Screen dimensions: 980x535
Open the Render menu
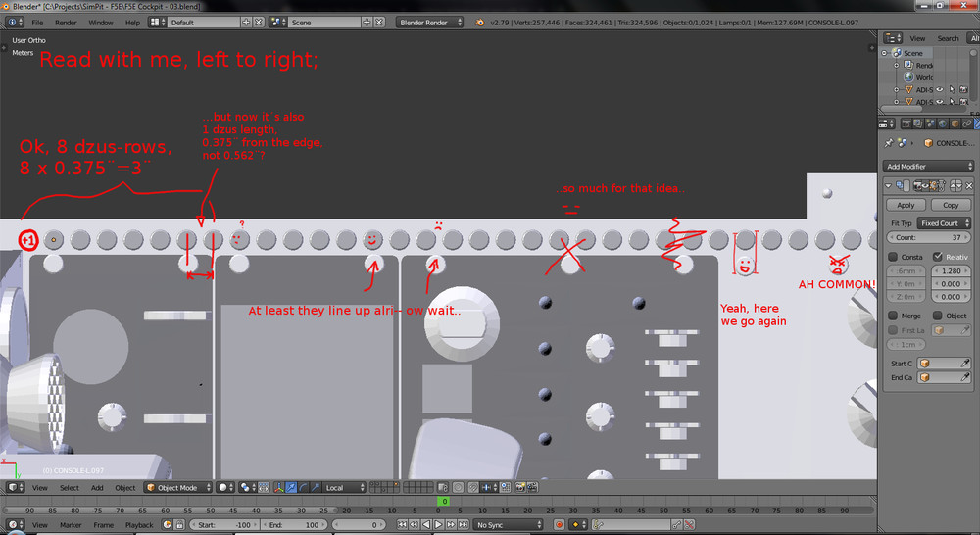66,23
